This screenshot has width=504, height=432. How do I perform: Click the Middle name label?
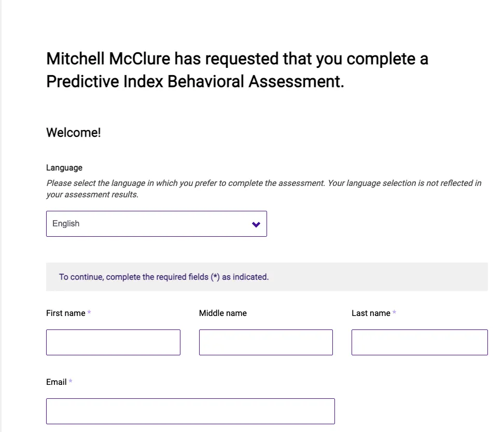[222, 313]
